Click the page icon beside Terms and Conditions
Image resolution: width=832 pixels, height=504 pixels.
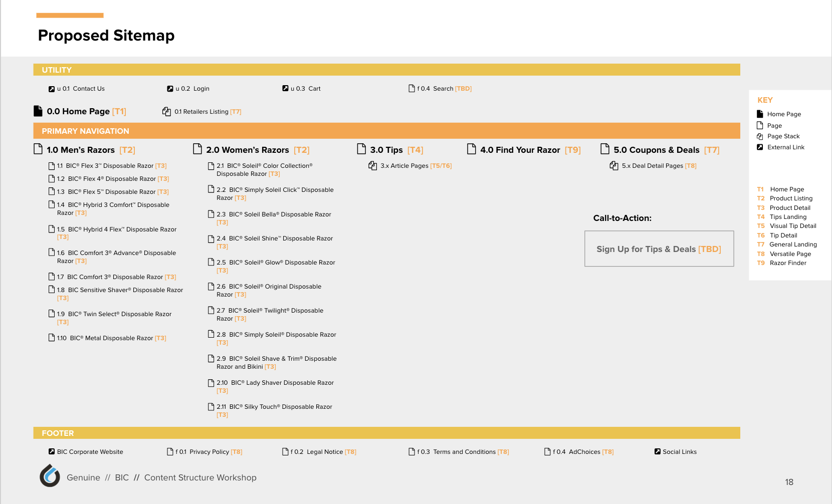click(x=411, y=451)
